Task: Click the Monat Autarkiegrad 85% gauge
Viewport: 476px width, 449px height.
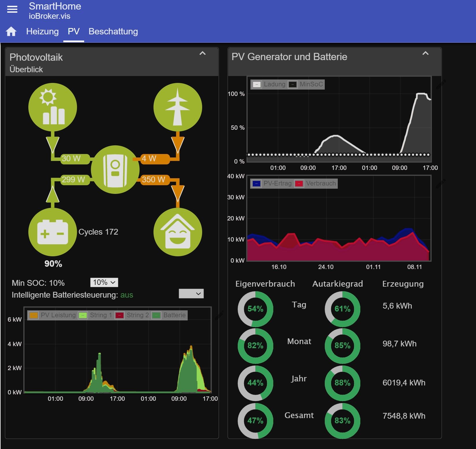Action: (x=342, y=346)
